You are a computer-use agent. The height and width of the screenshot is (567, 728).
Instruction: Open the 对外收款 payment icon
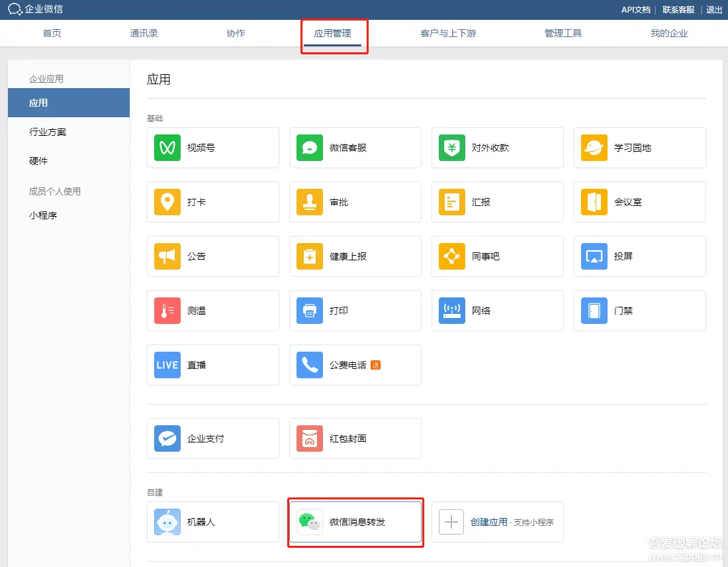(x=452, y=148)
